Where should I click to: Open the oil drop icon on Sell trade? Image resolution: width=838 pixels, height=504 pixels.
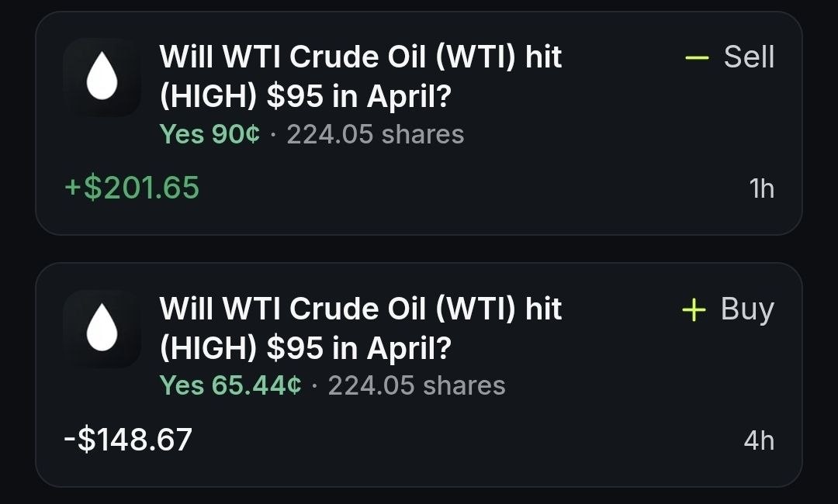pos(102,77)
